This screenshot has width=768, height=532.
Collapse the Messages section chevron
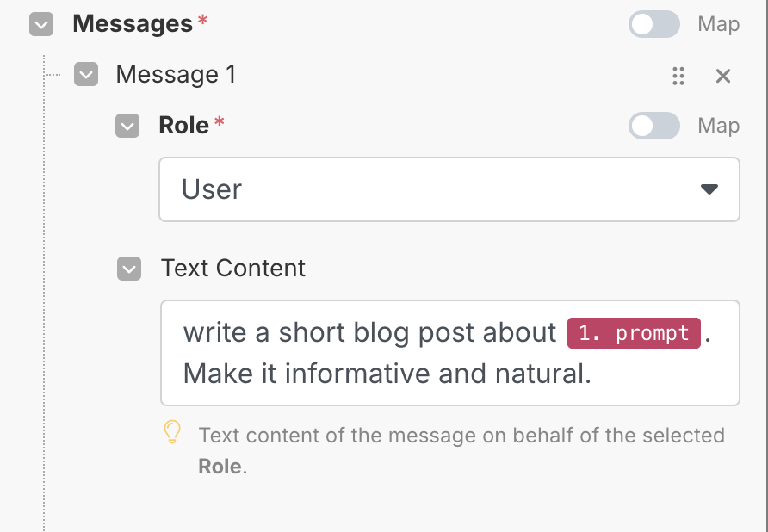click(x=41, y=24)
